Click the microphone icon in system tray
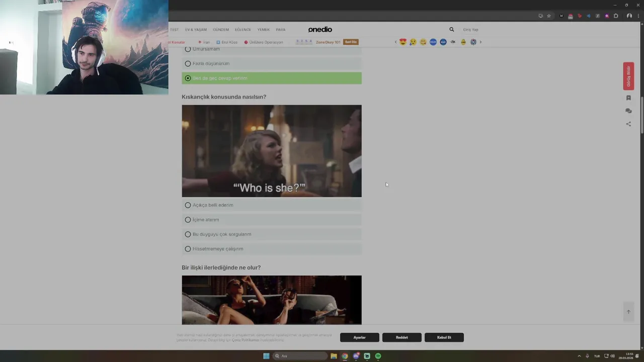The image size is (644, 362). [x=587, y=356]
